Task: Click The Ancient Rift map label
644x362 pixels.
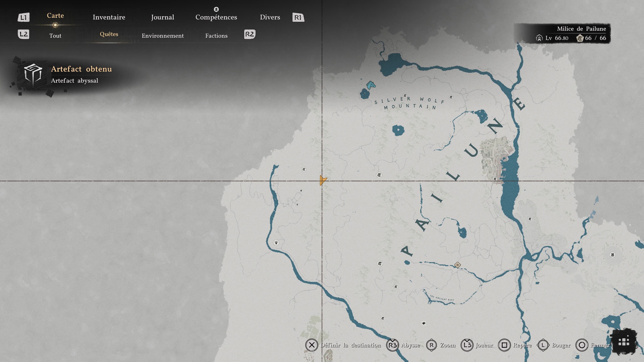Action: click(x=442, y=298)
